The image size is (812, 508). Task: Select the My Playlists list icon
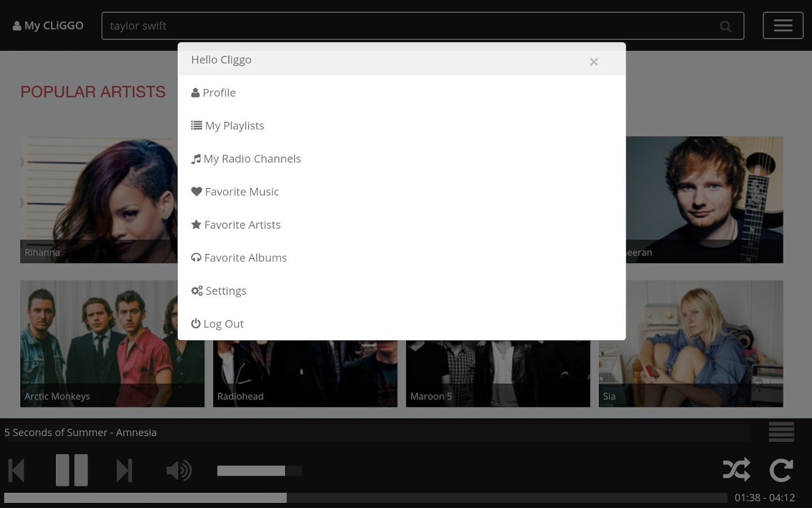click(196, 125)
